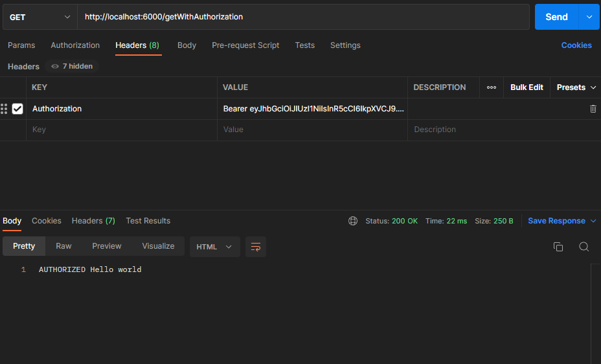Click the response body vertical scrollbar
The height and width of the screenshot is (364, 601).
coord(595,313)
